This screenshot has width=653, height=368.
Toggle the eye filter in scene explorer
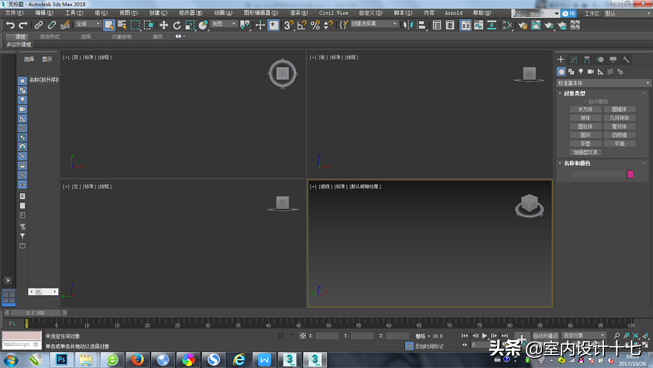22,184
